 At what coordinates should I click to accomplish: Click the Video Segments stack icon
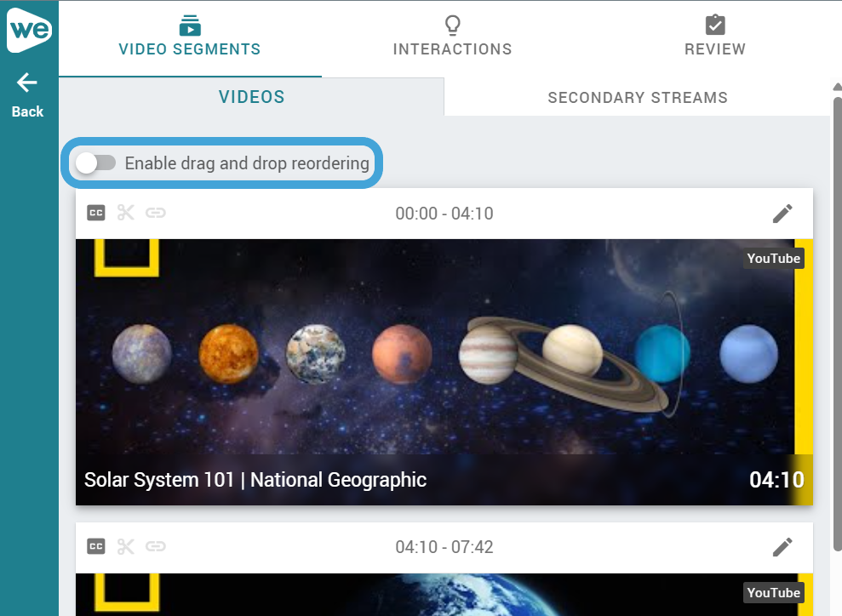[190, 26]
